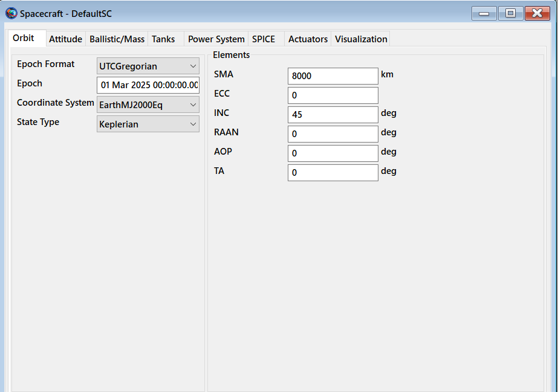
Task: Focus the ECC input box
Action: [333, 95]
